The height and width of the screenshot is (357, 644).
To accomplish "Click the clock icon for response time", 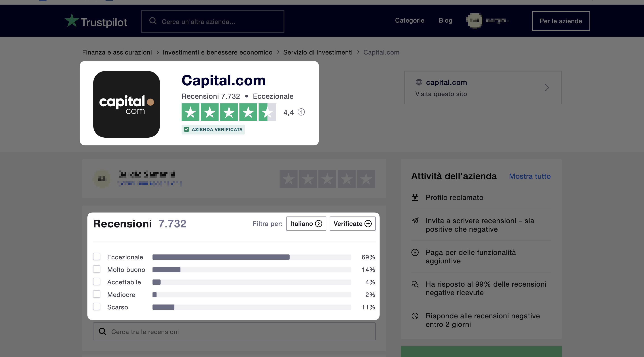I will point(415,316).
